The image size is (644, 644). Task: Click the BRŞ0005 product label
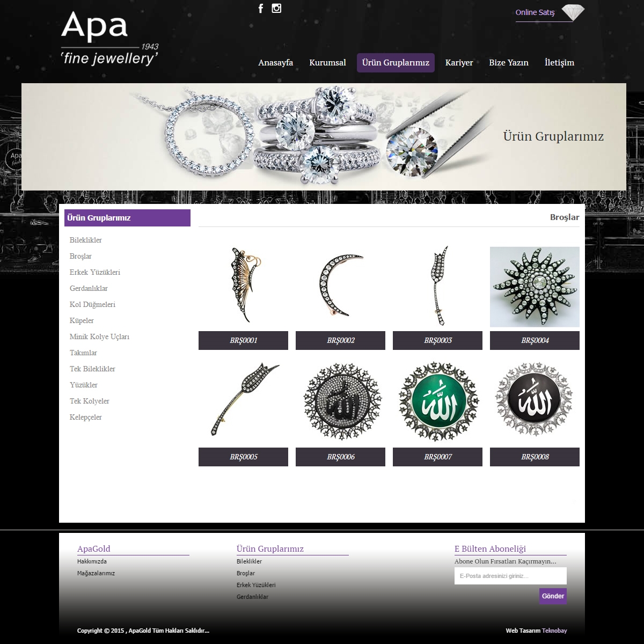pos(243,457)
